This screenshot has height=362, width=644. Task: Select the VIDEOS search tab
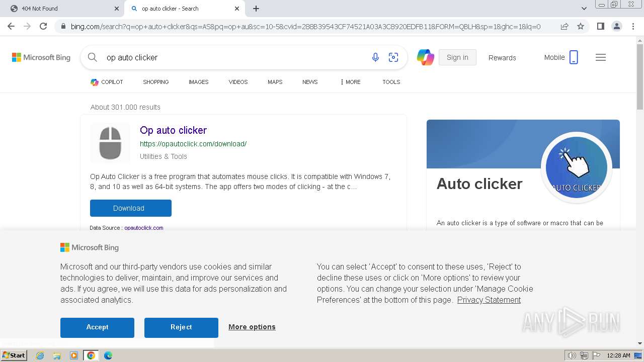(238, 82)
